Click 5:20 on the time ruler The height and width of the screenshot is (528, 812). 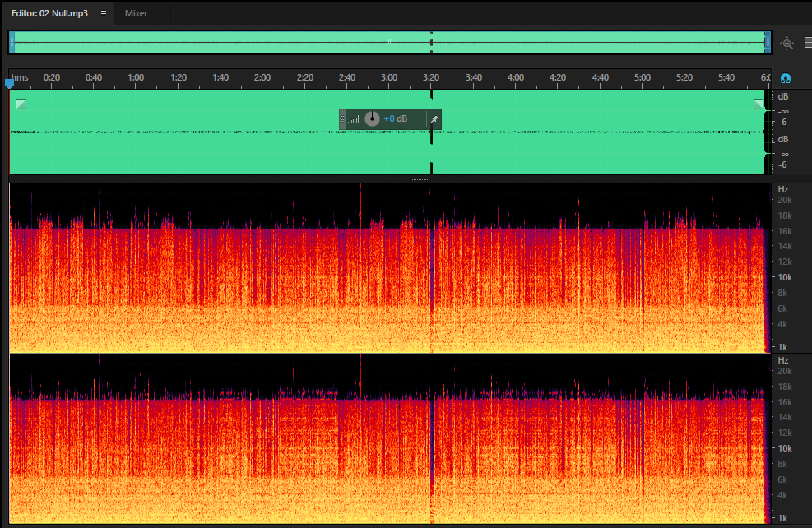(x=684, y=77)
